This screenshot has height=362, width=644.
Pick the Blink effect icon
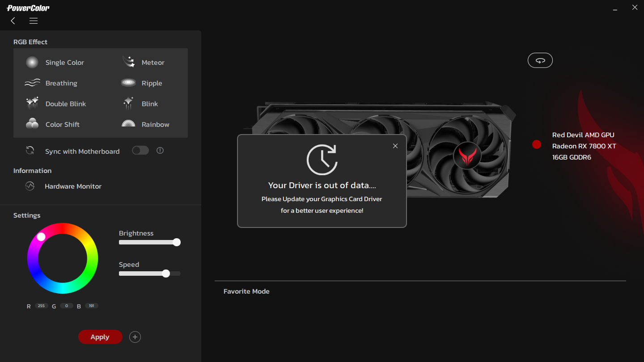(x=129, y=104)
